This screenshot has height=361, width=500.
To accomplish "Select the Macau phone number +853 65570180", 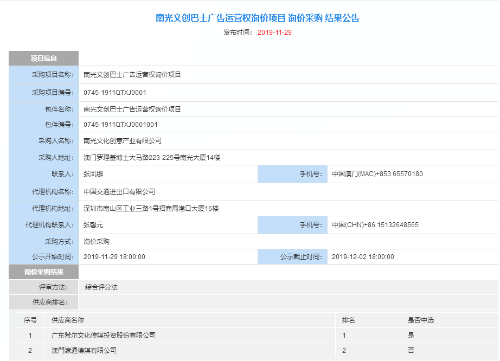I will click(x=377, y=174).
